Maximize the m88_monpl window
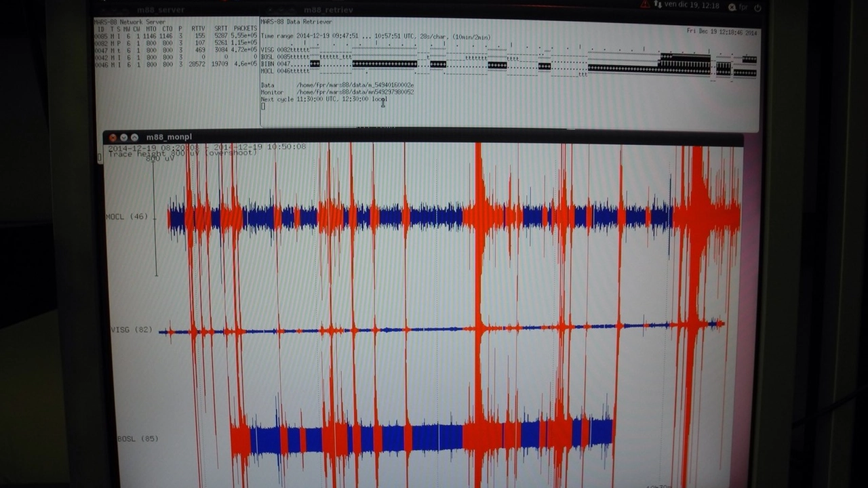 point(134,138)
